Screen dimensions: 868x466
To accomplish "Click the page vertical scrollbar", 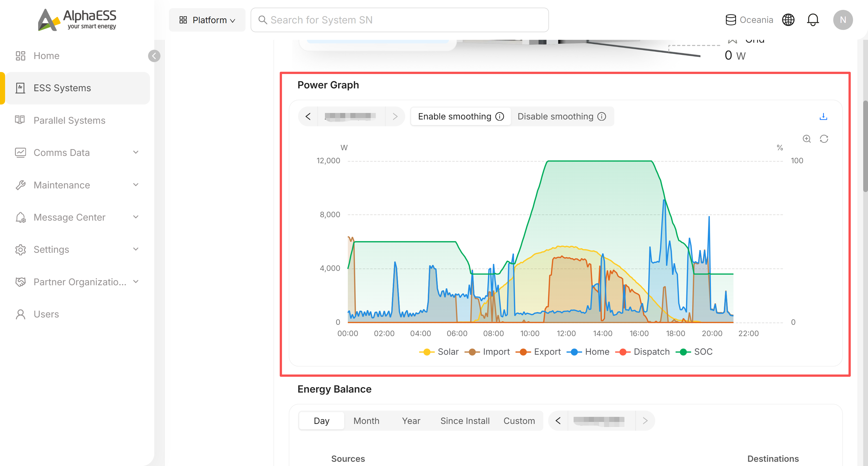I will click(865, 146).
